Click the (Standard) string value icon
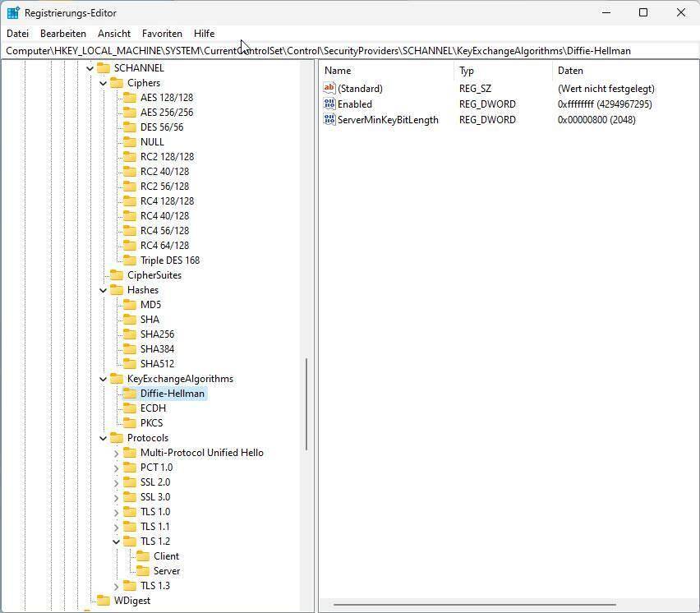 pos(330,89)
